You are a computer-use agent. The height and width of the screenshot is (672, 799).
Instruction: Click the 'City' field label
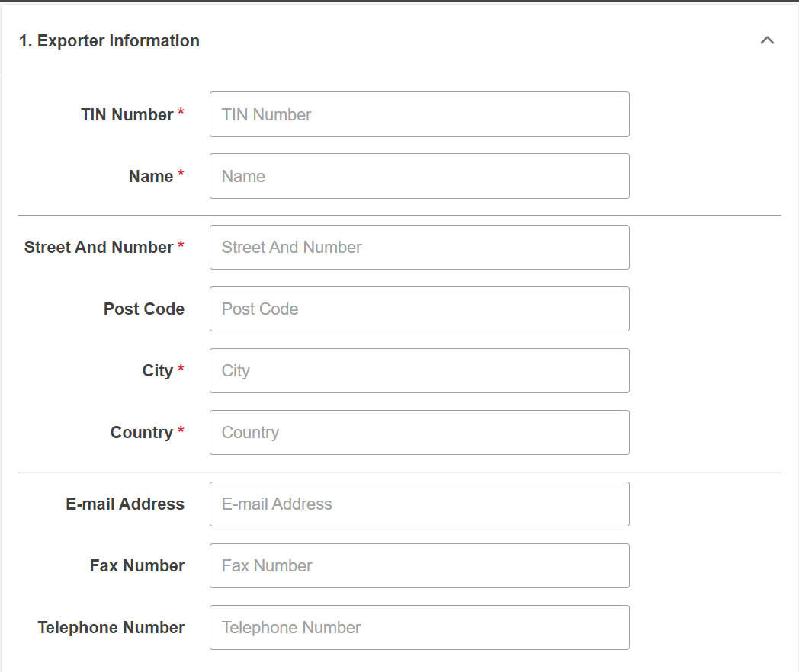[x=157, y=370]
